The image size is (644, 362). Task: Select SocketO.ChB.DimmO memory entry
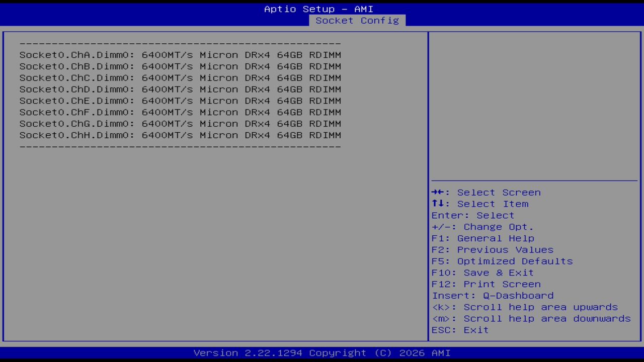point(180,66)
